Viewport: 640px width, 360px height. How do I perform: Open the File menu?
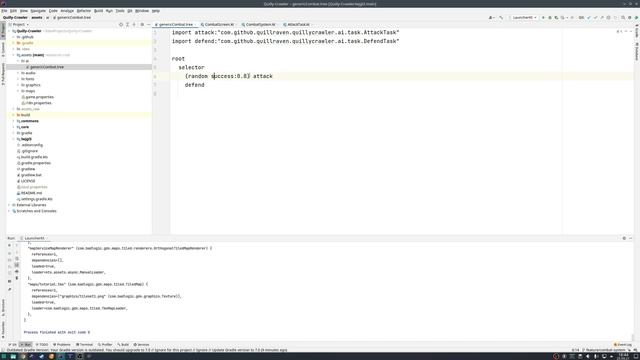(x=4, y=11)
